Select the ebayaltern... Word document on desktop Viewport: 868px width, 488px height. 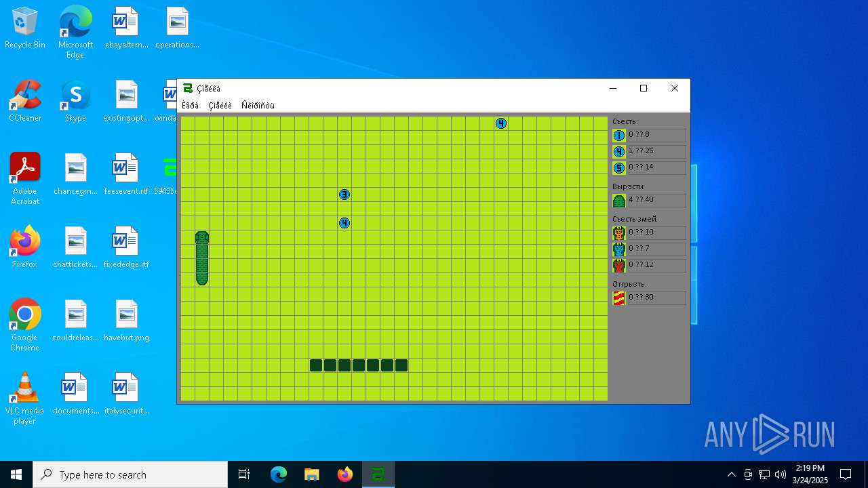coord(125,28)
